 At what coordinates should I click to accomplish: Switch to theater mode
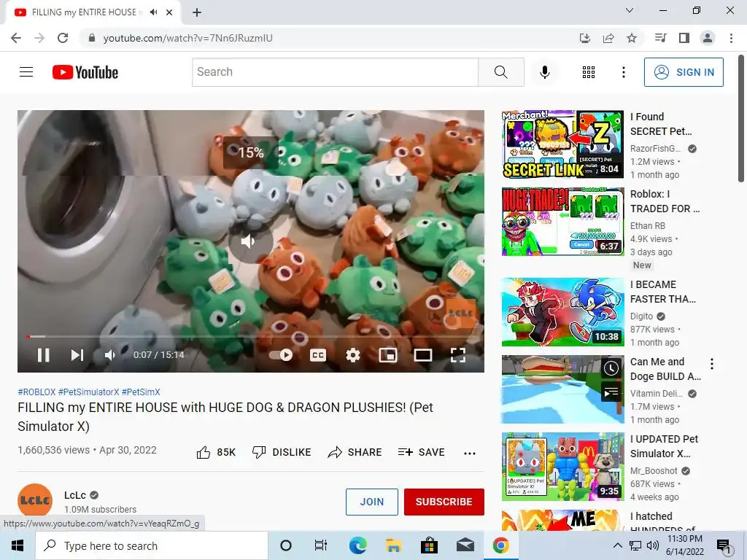point(423,355)
